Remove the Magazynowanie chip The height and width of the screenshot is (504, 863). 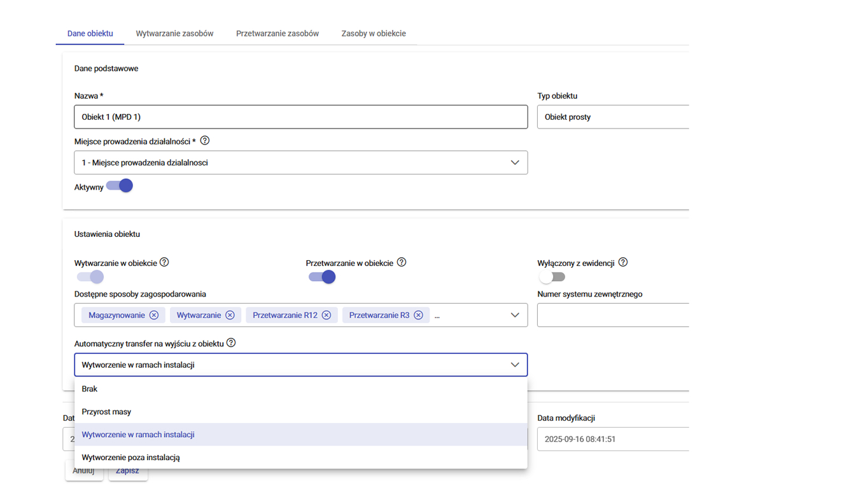[154, 315]
